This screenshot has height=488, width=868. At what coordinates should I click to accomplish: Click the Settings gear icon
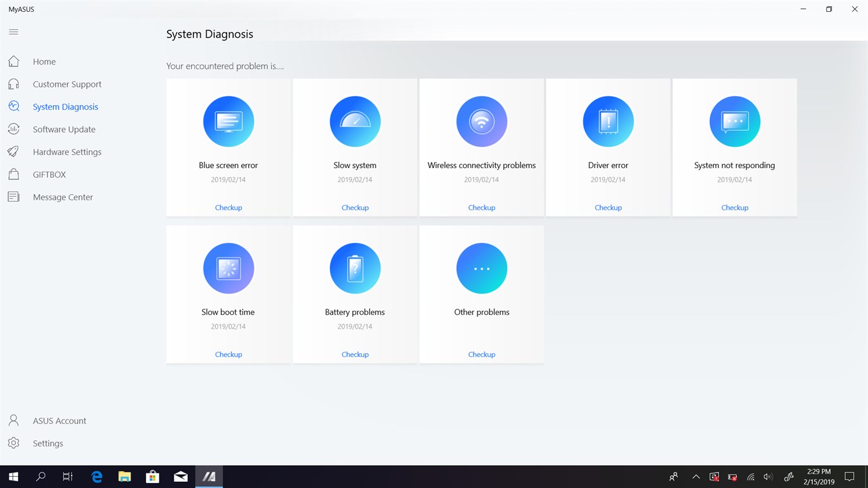14,443
